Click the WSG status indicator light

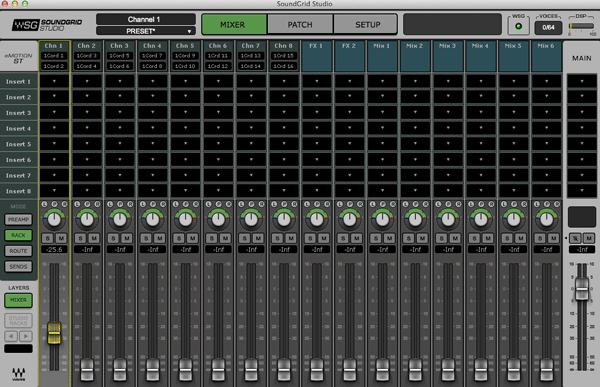tap(518, 26)
